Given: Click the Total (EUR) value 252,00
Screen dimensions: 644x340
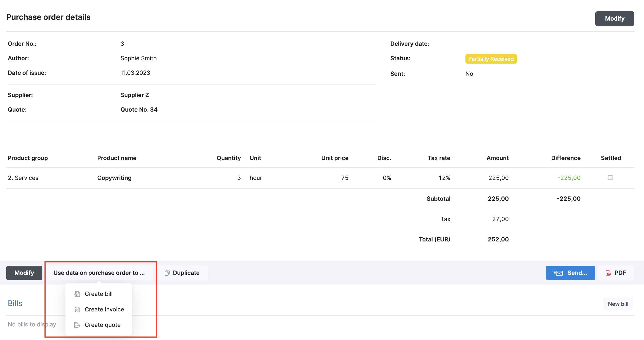Looking at the screenshot, I should (x=498, y=239).
